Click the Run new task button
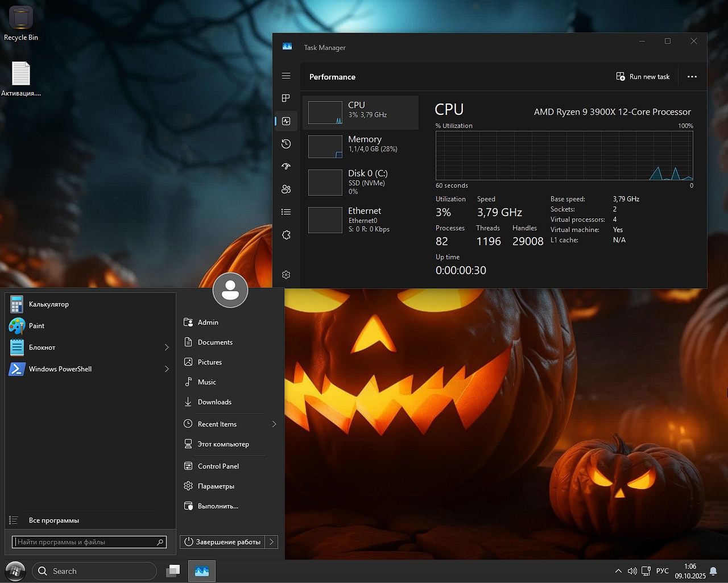Viewport: 728px width, 583px height. point(643,77)
